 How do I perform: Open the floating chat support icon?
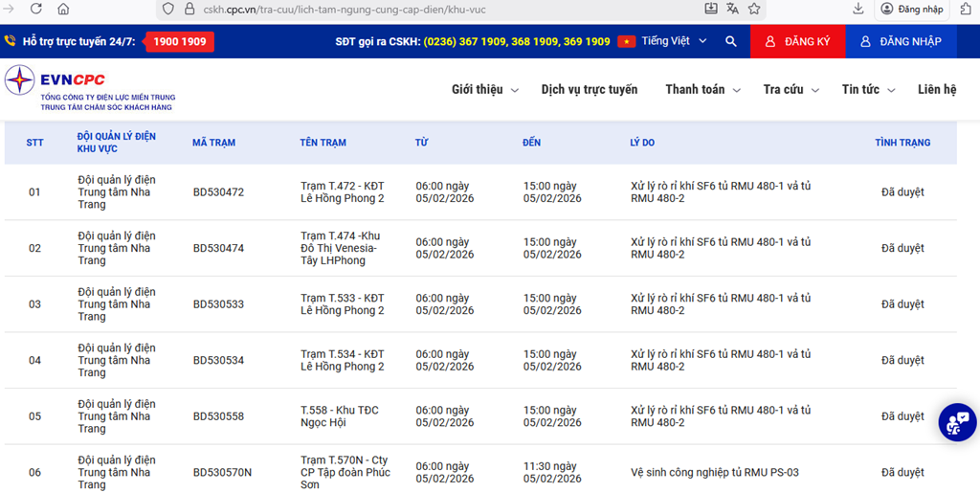[x=956, y=422]
